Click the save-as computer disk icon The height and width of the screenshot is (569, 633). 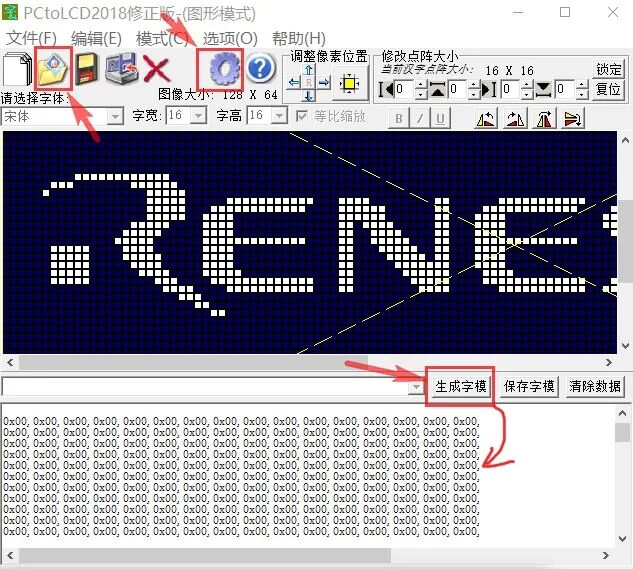tap(121, 68)
